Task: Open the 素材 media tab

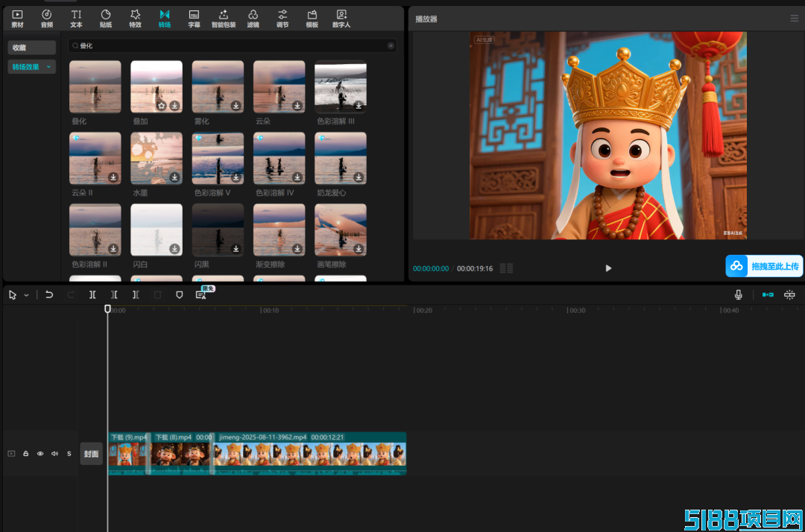Action: click(x=17, y=19)
